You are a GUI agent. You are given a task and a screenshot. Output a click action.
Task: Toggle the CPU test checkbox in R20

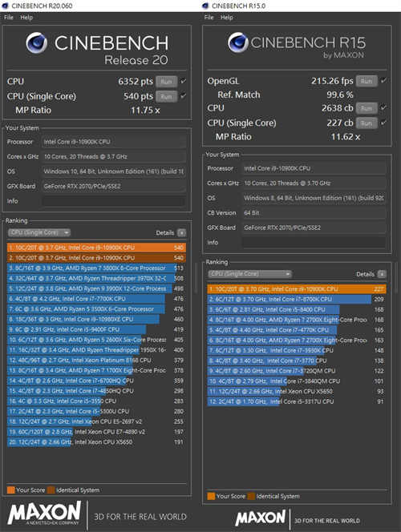click(x=183, y=81)
